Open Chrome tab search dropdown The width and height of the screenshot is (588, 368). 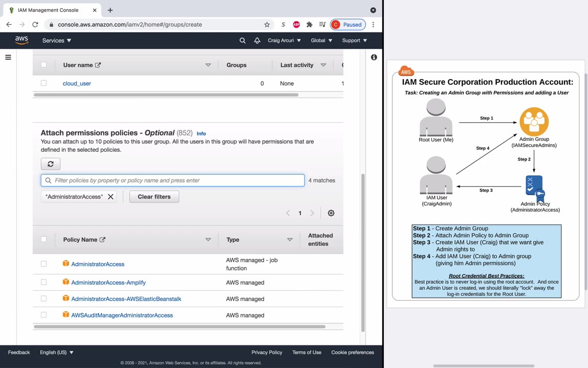[x=373, y=10]
